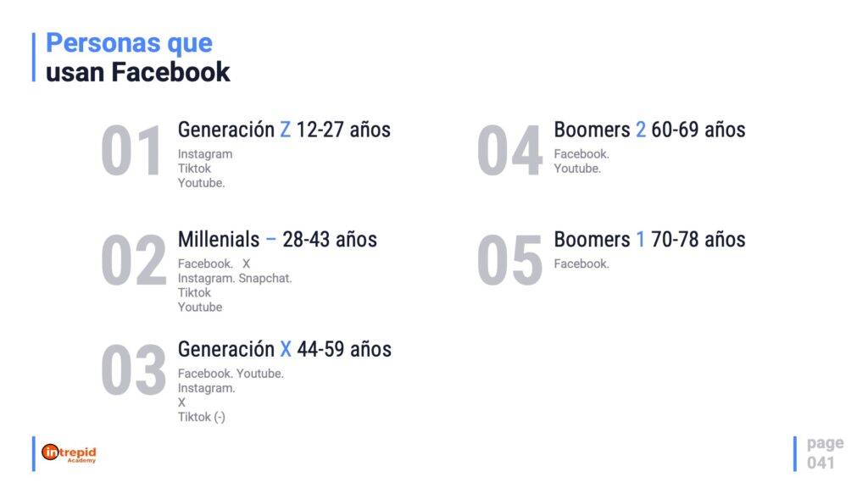Click the Intrepid Academy logo
The height and width of the screenshot is (488, 868).
pyautogui.click(x=69, y=453)
